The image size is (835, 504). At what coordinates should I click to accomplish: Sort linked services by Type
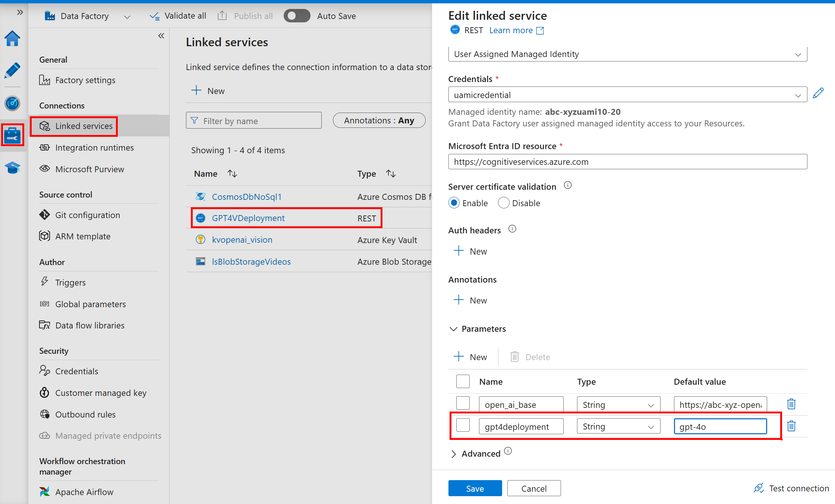(391, 174)
